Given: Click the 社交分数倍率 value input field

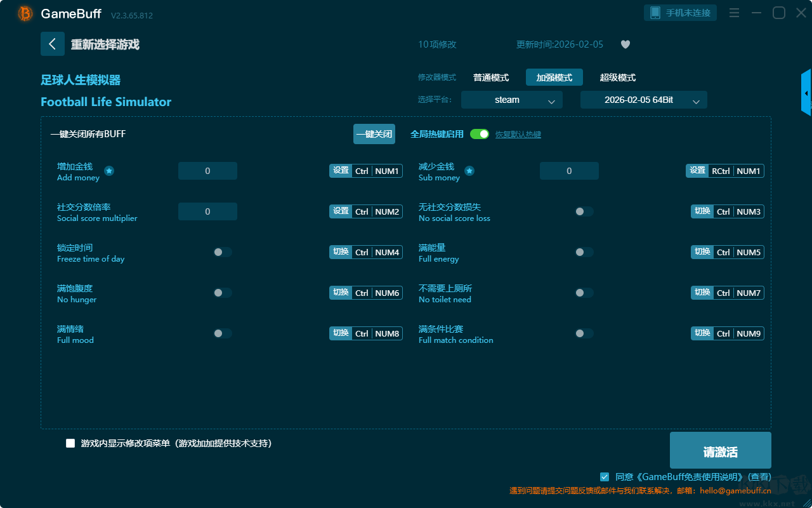Looking at the screenshot, I should [207, 211].
